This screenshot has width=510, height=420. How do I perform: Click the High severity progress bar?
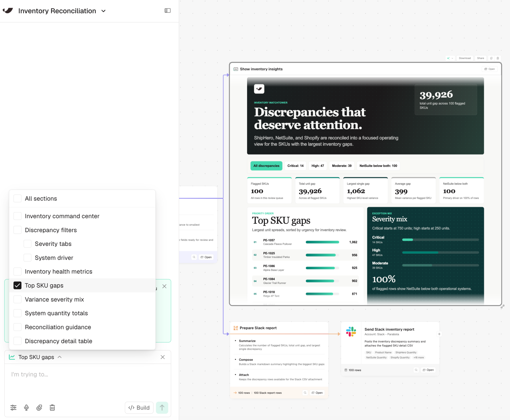click(440, 253)
